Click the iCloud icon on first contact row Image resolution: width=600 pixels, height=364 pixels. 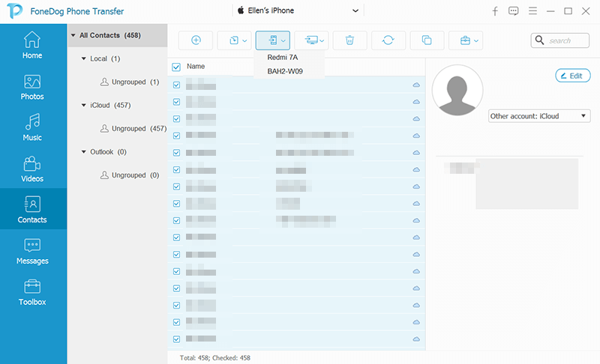[x=416, y=85]
